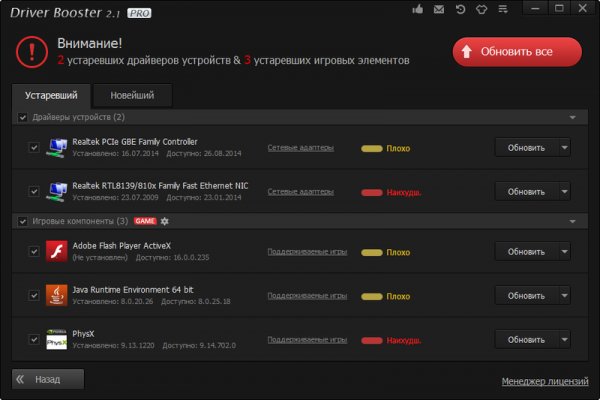600x400 pixels.
Task: Uncheck Adobe Flash Player ActiveX
Action: (x=34, y=251)
